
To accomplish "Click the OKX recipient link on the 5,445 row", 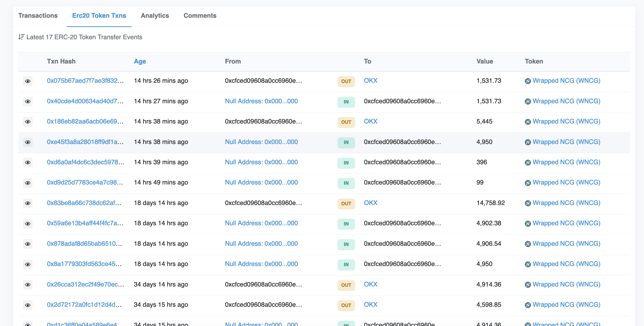I will click(x=371, y=121).
